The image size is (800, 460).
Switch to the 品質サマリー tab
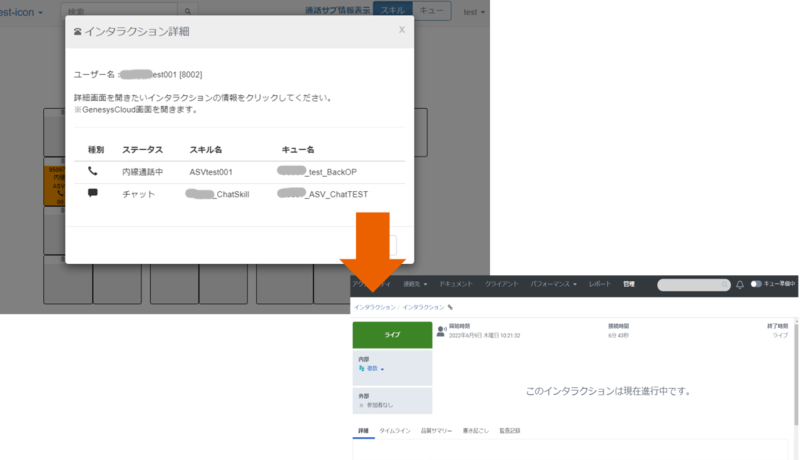pos(436,431)
